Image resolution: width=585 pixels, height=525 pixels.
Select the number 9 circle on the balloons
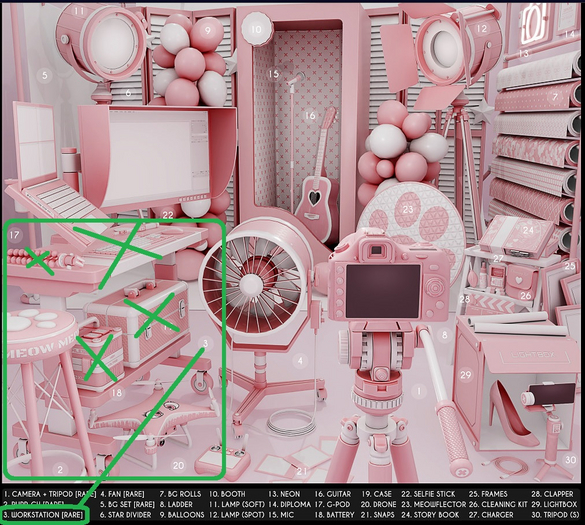[x=207, y=30]
